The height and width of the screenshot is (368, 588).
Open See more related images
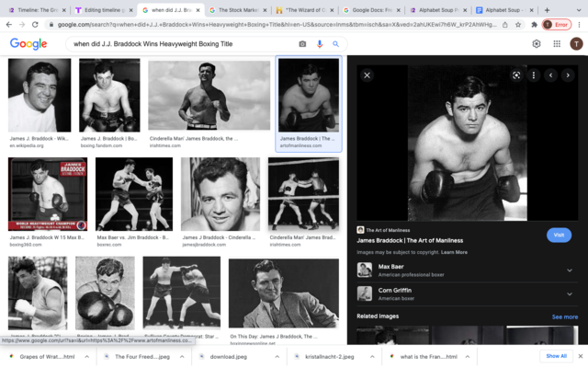click(x=565, y=316)
